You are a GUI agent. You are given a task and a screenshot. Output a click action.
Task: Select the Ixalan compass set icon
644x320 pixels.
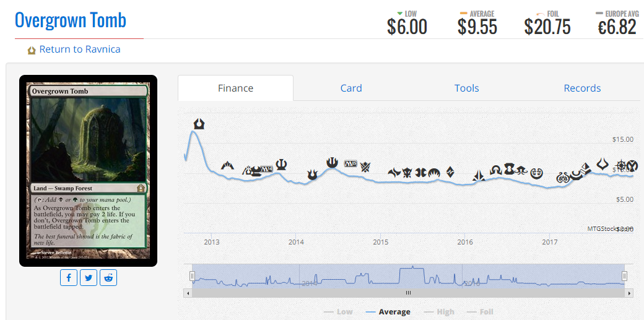pyautogui.click(x=622, y=165)
